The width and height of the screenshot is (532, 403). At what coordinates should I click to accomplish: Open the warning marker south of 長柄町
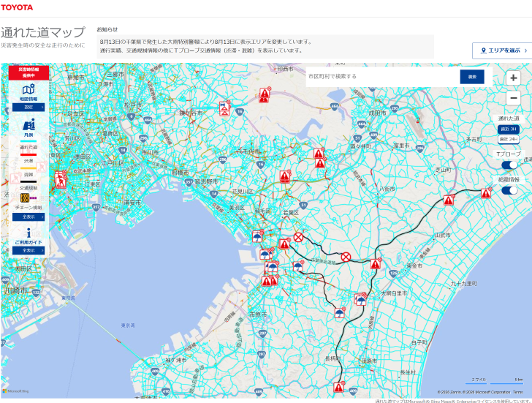[338, 387]
